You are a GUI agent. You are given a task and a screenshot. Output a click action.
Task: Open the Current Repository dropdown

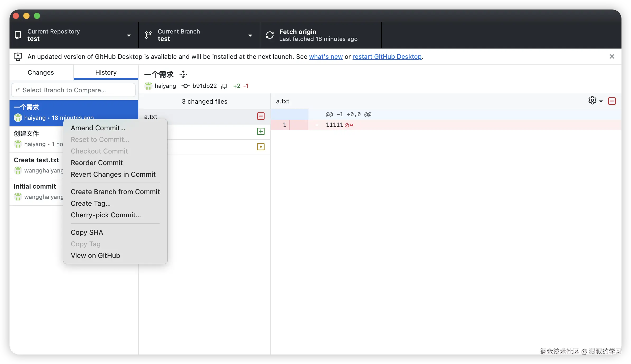pyautogui.click(x=74, y=35)
